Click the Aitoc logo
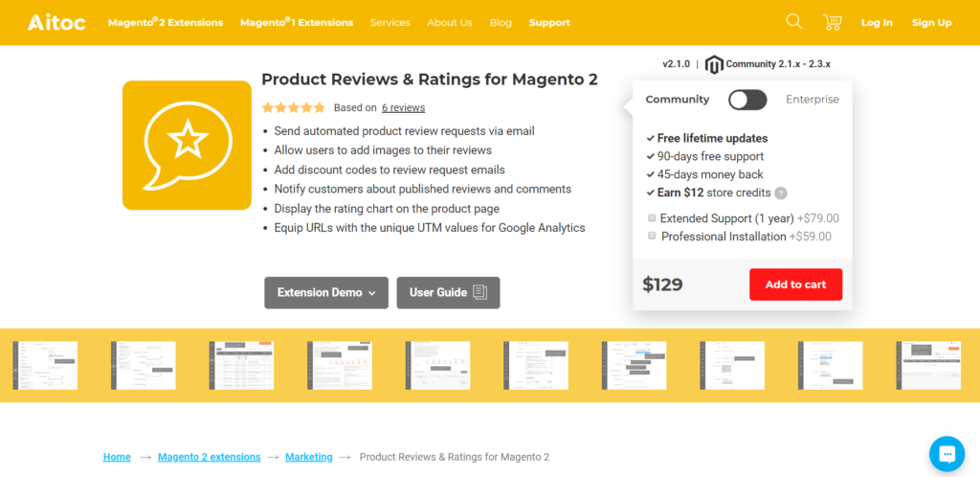Viewport: 980px width, 477px height. pos(56,22)
